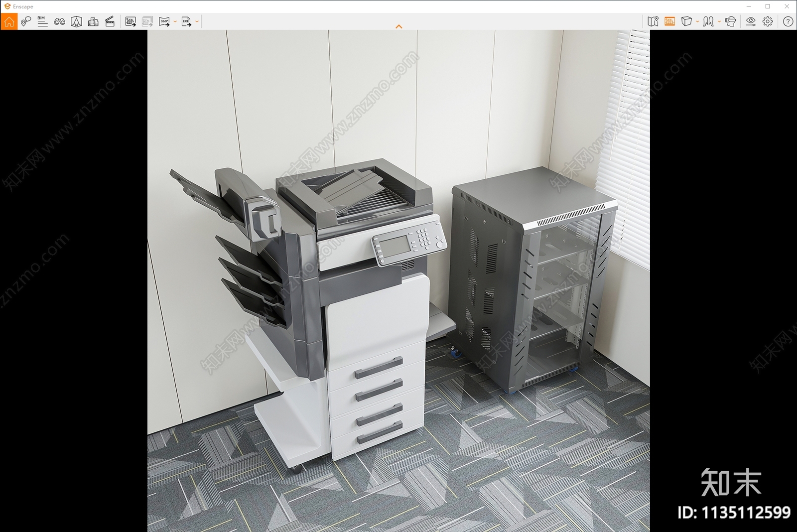Export a screenshot render
This screenshot has width=797, height=532.
coord(131,21)
